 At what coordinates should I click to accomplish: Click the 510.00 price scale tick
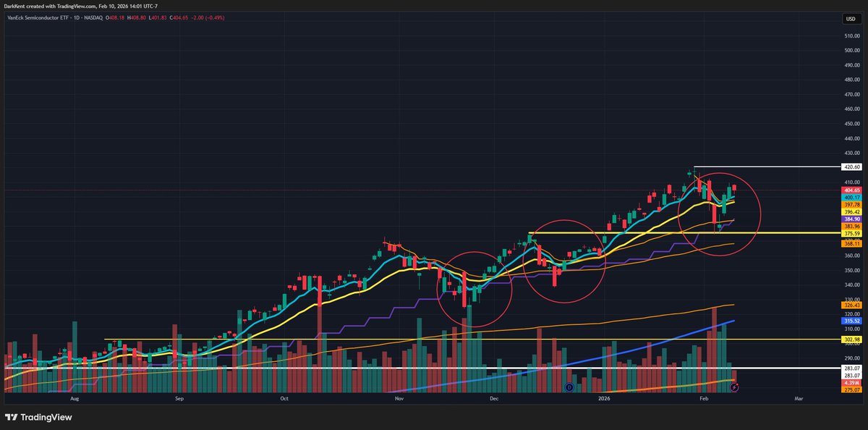point(851,35)
